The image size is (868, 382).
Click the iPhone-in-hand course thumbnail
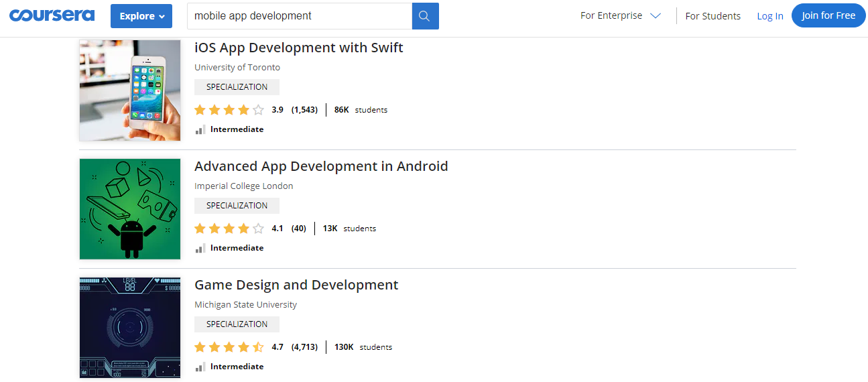[130, 90]
